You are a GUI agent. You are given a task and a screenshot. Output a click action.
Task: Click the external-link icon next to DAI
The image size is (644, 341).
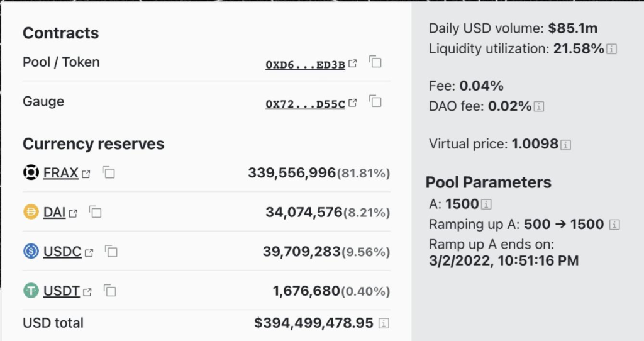(x=73, y=214)
